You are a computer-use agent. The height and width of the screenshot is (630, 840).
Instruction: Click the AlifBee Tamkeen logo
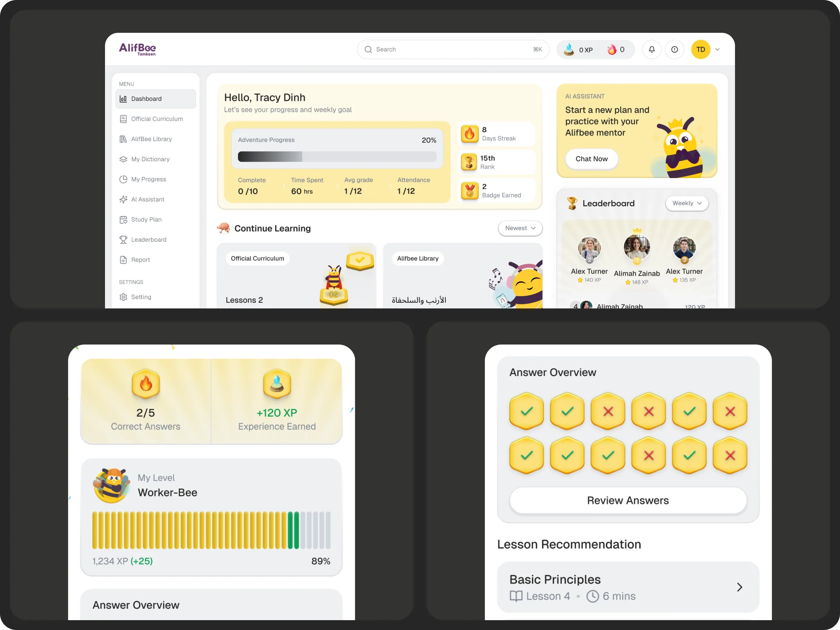(x=137, y=49)
